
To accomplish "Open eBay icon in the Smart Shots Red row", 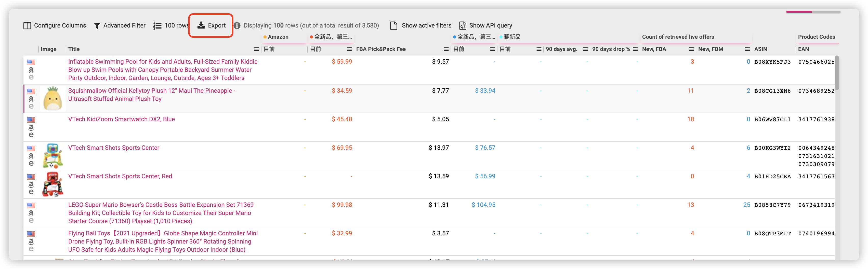I will [x=31, y=192].
